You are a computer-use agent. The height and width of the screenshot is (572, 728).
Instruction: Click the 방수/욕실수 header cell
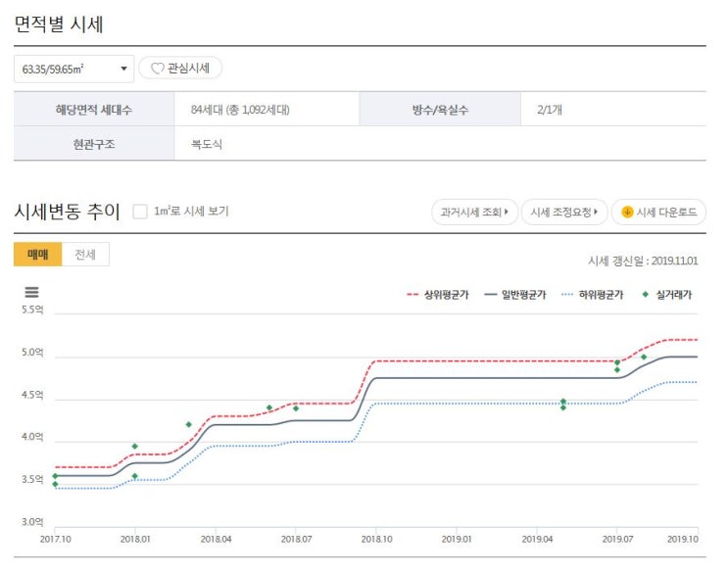440,109
